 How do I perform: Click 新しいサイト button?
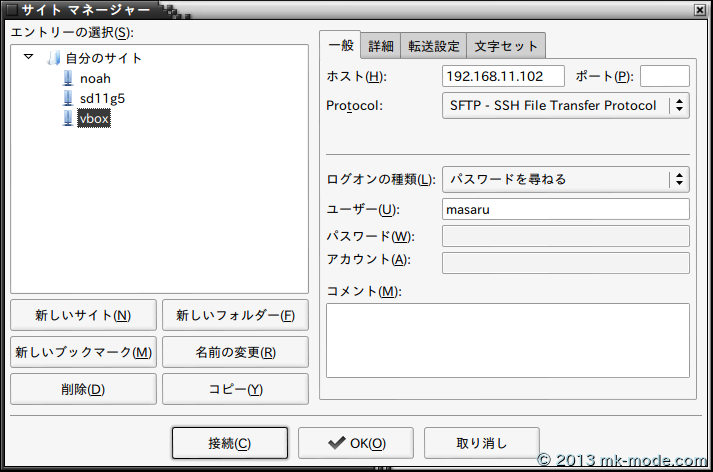tap(83, 316)
